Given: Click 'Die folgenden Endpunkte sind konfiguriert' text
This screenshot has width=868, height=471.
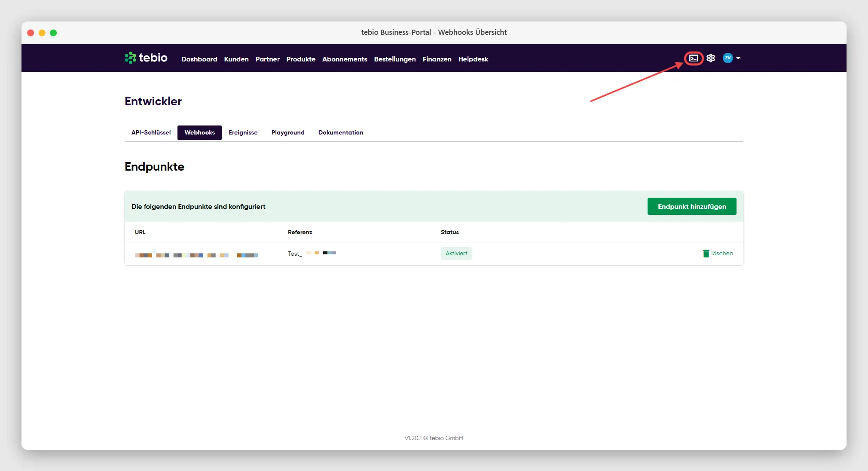Looking at the screenshot, I should [x=199, y=207].
